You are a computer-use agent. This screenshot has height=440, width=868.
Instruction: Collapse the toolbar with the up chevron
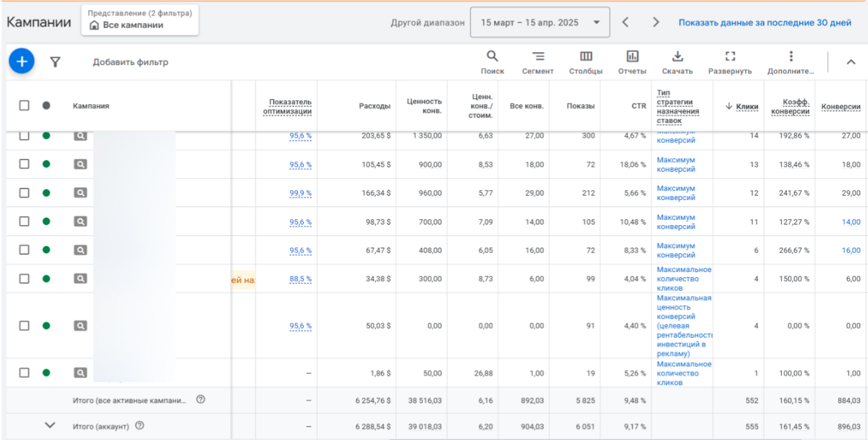click(851, 62)
